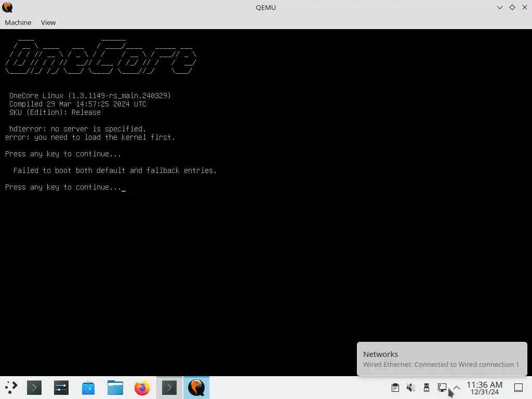532x399 pixels.
Task: Open the clock showing 11:36 AM
Action: pyautogui.click(x=485, y=388)
